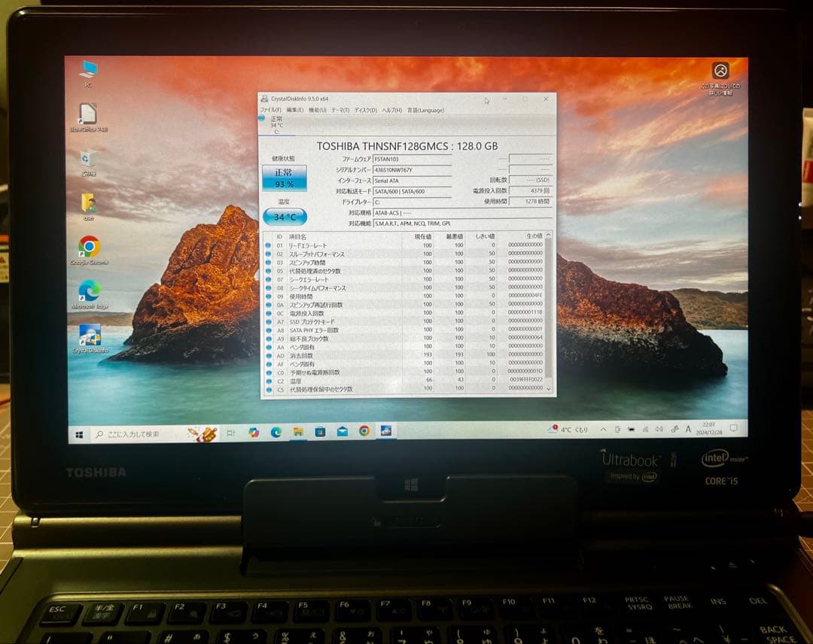Adjust the system volume from the tray

click(660, 429)
